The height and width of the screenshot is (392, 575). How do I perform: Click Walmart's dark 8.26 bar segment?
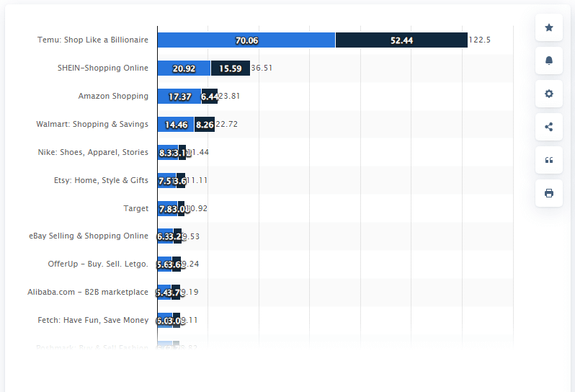coord(205,124)
